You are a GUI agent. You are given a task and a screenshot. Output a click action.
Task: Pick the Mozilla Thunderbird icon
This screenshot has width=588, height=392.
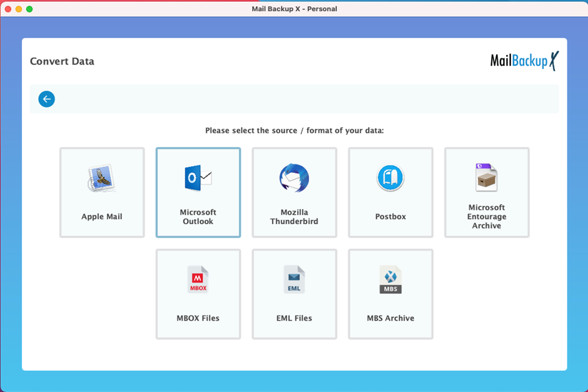[x=295, y=178]
